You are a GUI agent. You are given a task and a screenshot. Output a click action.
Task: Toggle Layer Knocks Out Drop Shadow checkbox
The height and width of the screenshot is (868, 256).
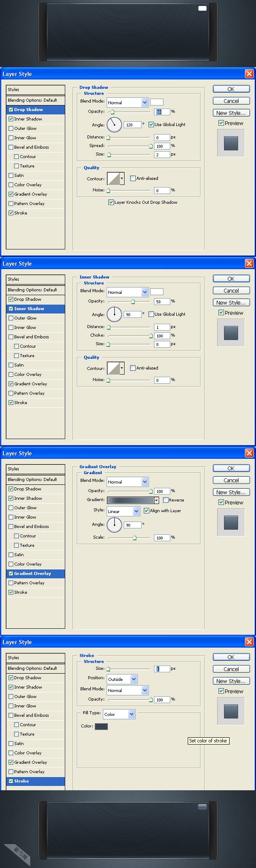(x=111, y=202)
